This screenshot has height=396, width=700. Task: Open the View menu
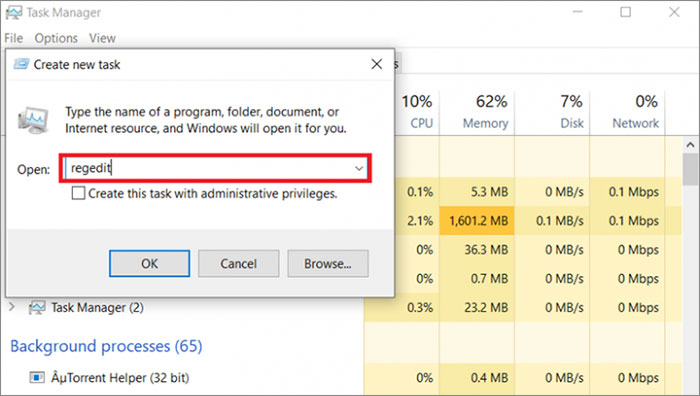(x=102, y=38)
